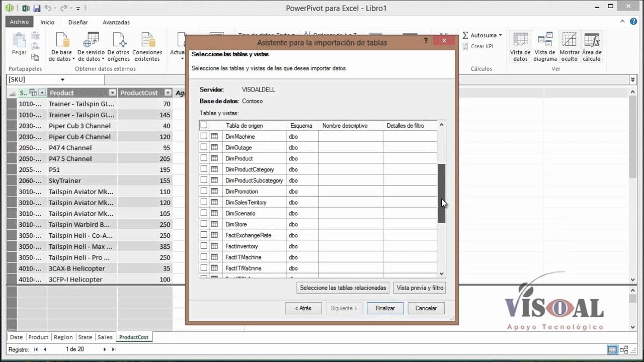Switch to the Diseñar ribbon tab
The image size is (644, 362).
pos(78,22)
